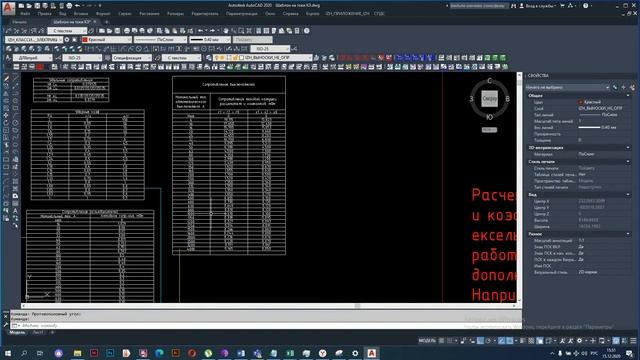The height and width of the screenshot is (360, 640).
Task: Collapse the Общие properties section
Action: pyautogui.click(x=628, y=96)
